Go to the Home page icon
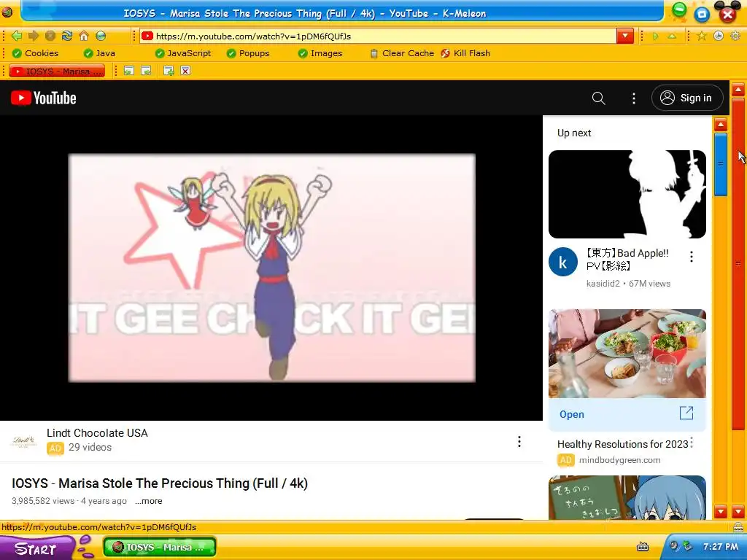Viewport: 747px width, 560px height. [84, 36]
